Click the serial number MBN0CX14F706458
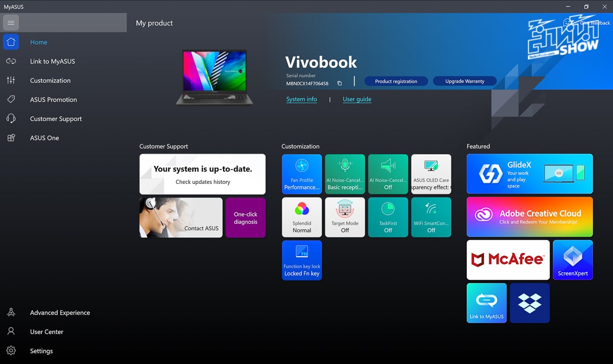 (x=307, y=83)
